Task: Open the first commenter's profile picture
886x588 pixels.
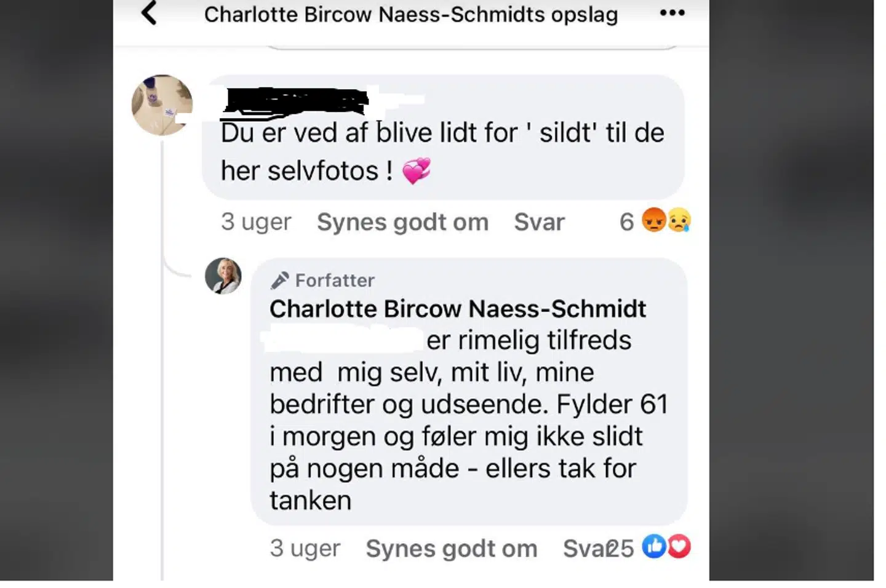Action: [161, 103]
